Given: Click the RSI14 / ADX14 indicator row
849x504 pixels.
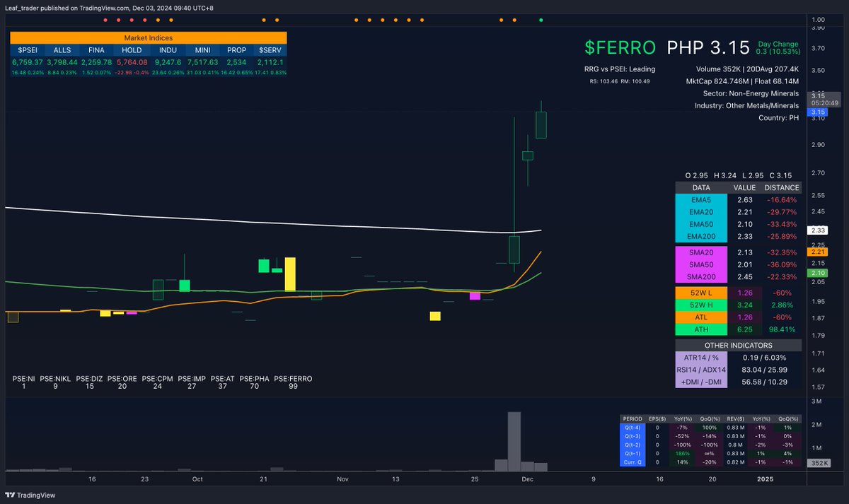Looking at the screenshot, I should tap(739, 370).
